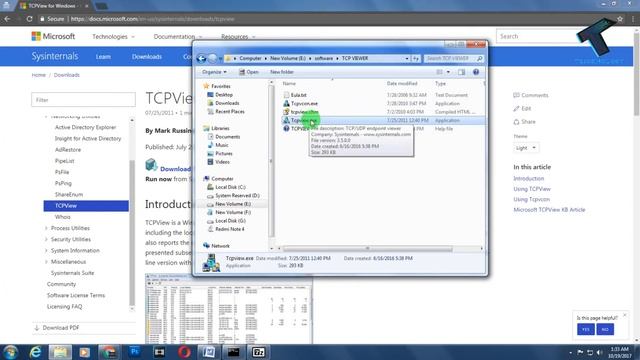Open the Tcpvcon.exe application file
This screenshot has height=360, width=640.
(304, 103)
